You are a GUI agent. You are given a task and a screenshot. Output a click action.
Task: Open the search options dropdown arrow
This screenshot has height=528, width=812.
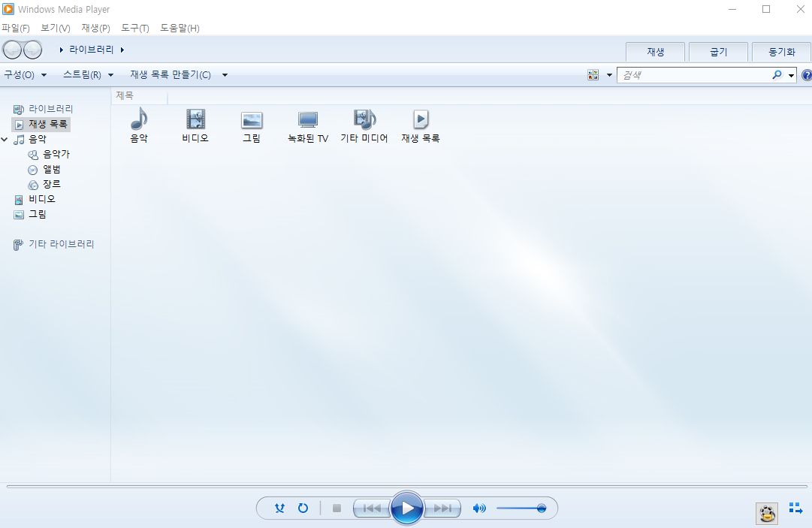tap(791, 76)
